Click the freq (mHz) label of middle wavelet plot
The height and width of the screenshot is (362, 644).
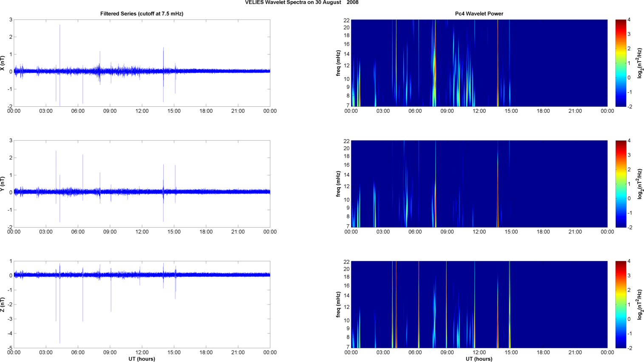(x=338, y=184)
